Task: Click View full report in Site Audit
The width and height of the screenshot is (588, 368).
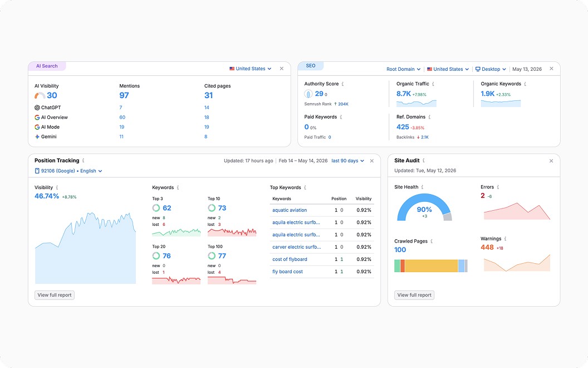Action: pos(414,295)
